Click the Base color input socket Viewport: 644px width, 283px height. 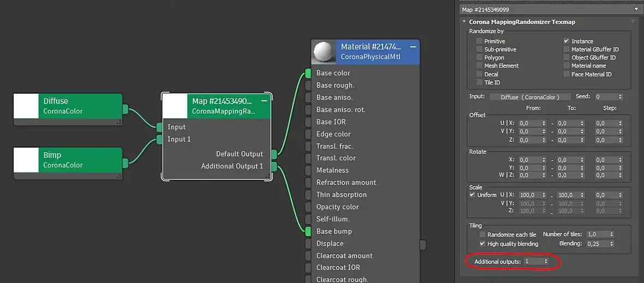click(x=308, y=74)
